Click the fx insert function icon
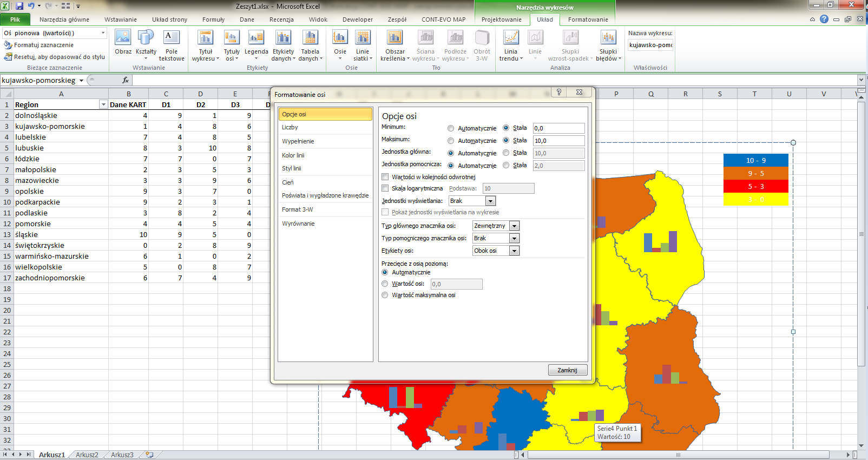 pyautogui.click(x=126, y=80)
